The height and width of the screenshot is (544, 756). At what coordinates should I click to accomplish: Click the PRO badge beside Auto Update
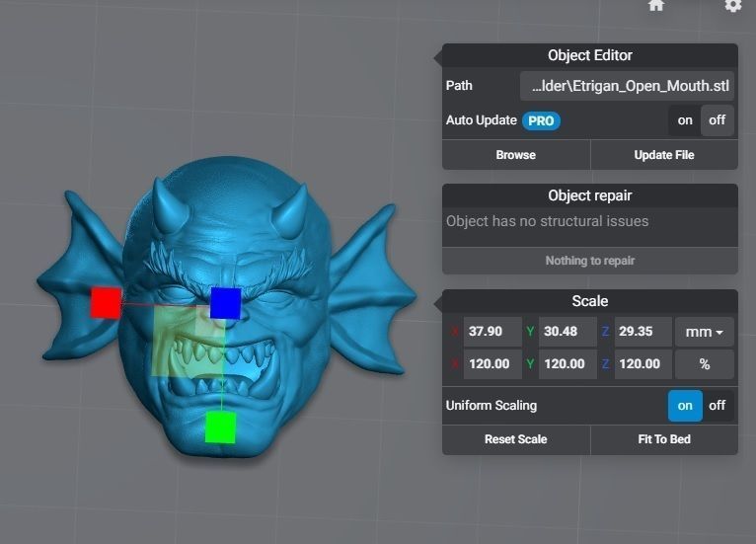[541, 120]
